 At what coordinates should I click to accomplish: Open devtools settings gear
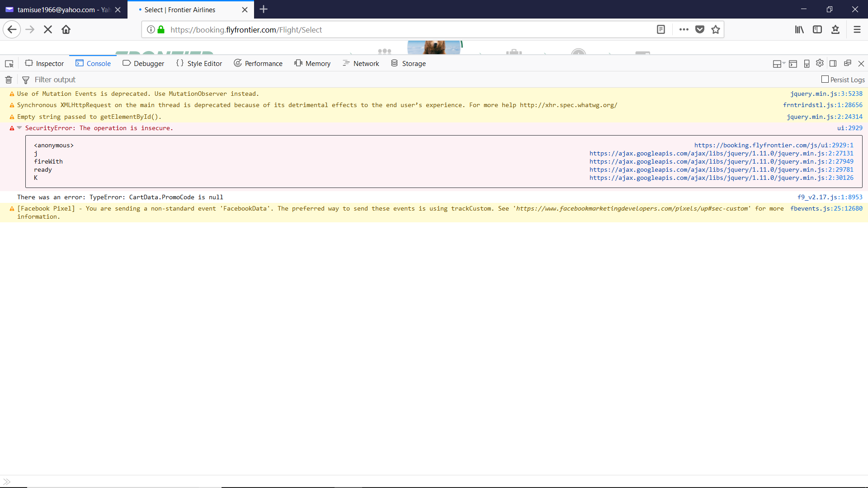coord(820,63)
